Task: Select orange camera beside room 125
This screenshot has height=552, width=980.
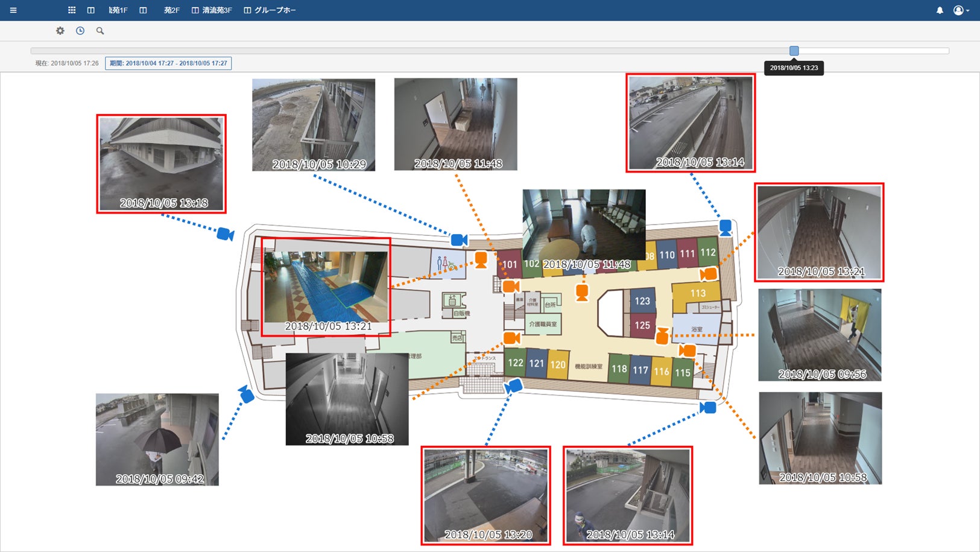Action: pos(662,336)
